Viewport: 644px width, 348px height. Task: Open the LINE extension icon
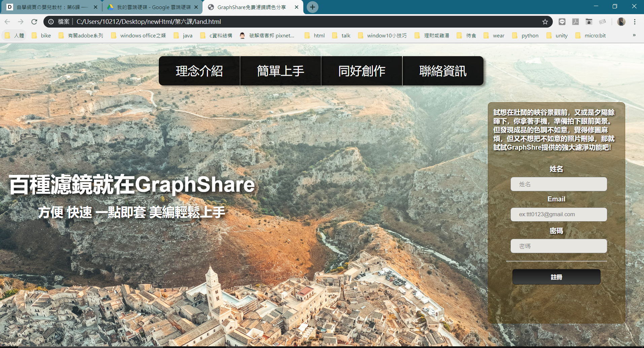coord(562,22)
